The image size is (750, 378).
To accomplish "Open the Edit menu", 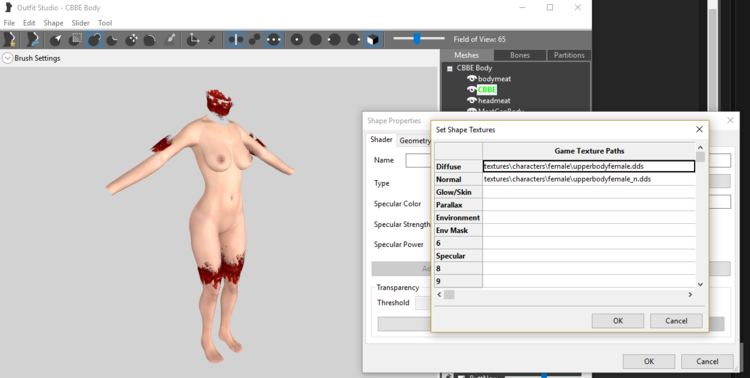I will tap(29, 23).
